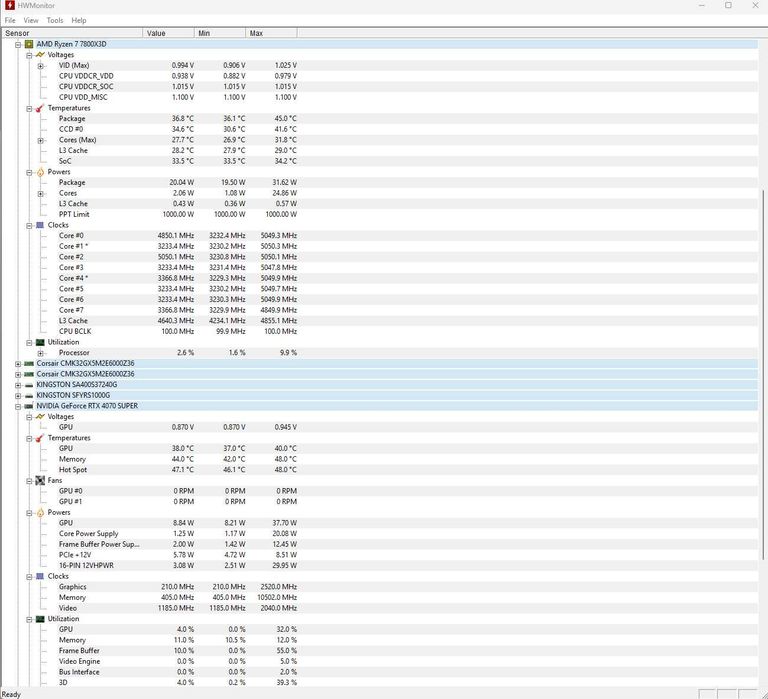
Task: Click the HWMonitor title bar app icon
Action: coord(9,5)
